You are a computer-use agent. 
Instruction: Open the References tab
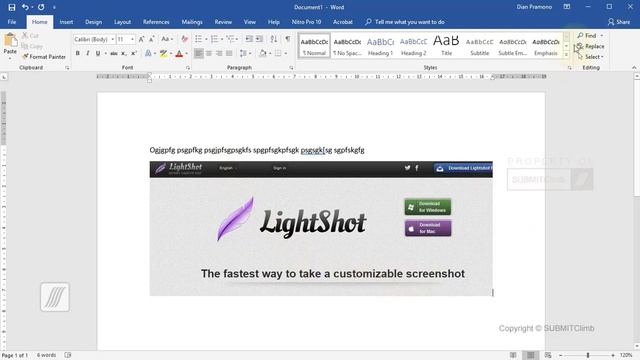pos(156,22)
